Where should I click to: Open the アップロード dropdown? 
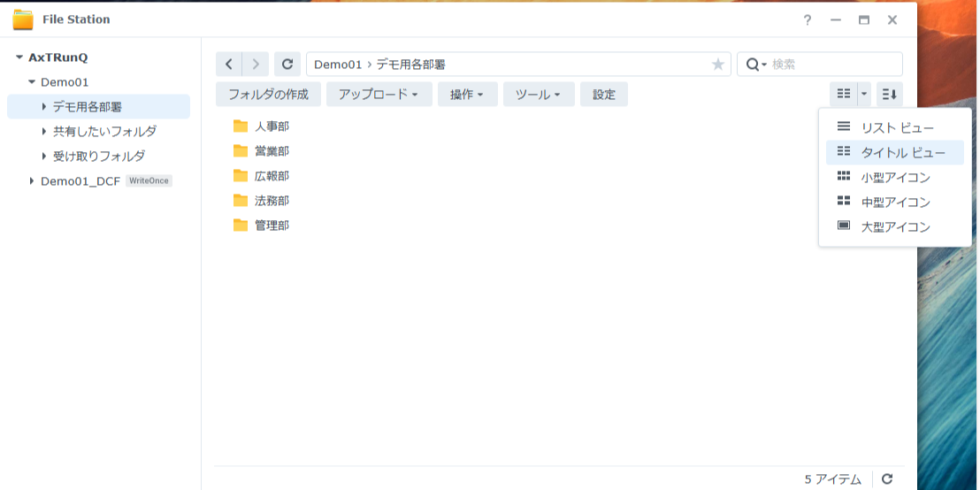[378, 95]
